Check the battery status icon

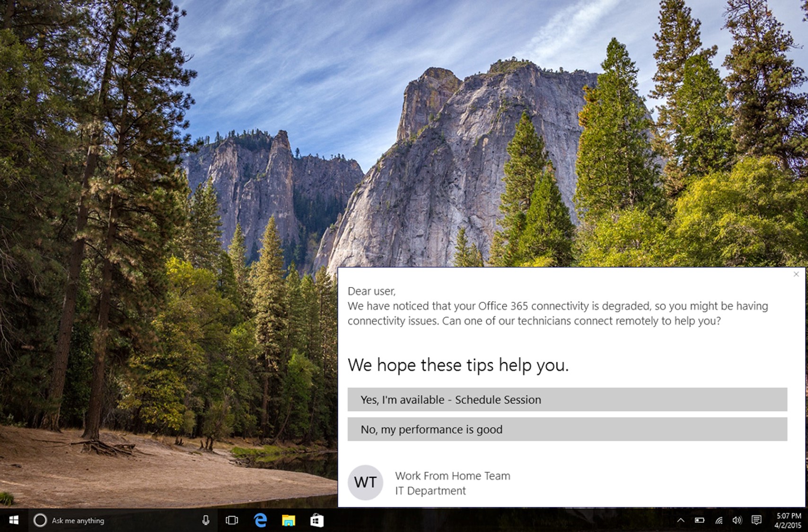(x=700, y=520)
